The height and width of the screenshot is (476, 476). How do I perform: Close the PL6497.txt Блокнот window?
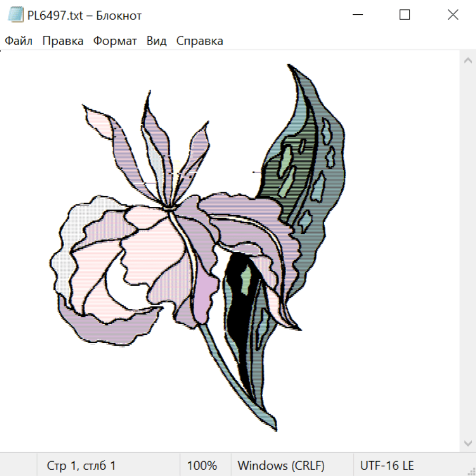[x=453, y=15]
